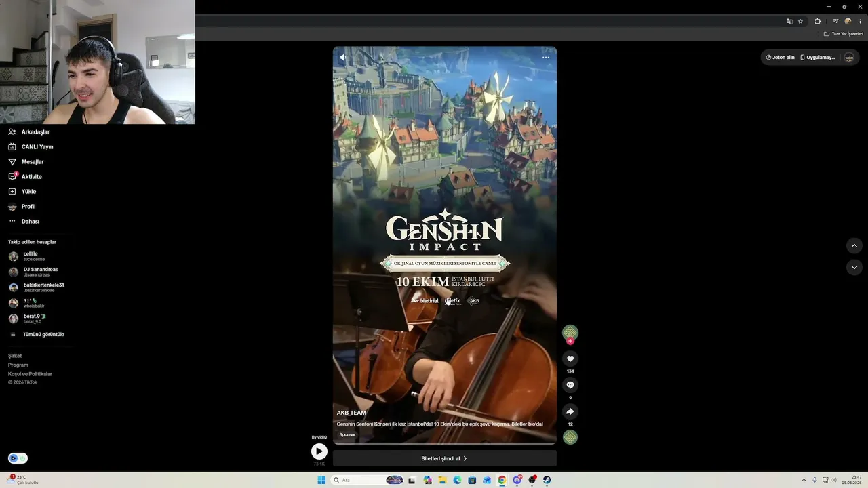
Task: Go to the previous video
Action: coord(854,245)
